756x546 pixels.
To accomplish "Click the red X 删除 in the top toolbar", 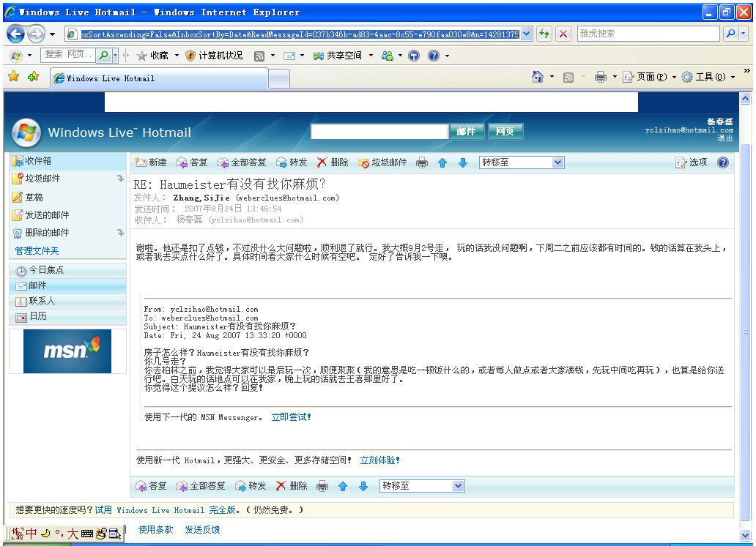I will click(333, 162).
